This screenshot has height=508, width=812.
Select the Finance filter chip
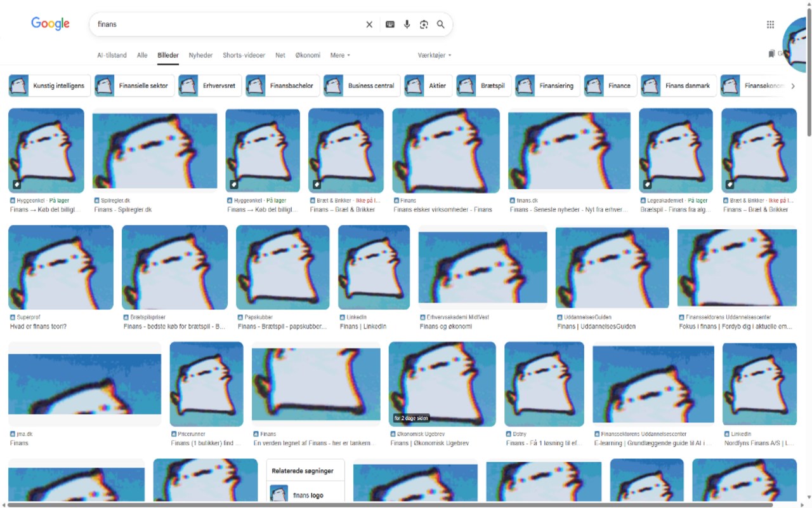click(x=610, y=86)
